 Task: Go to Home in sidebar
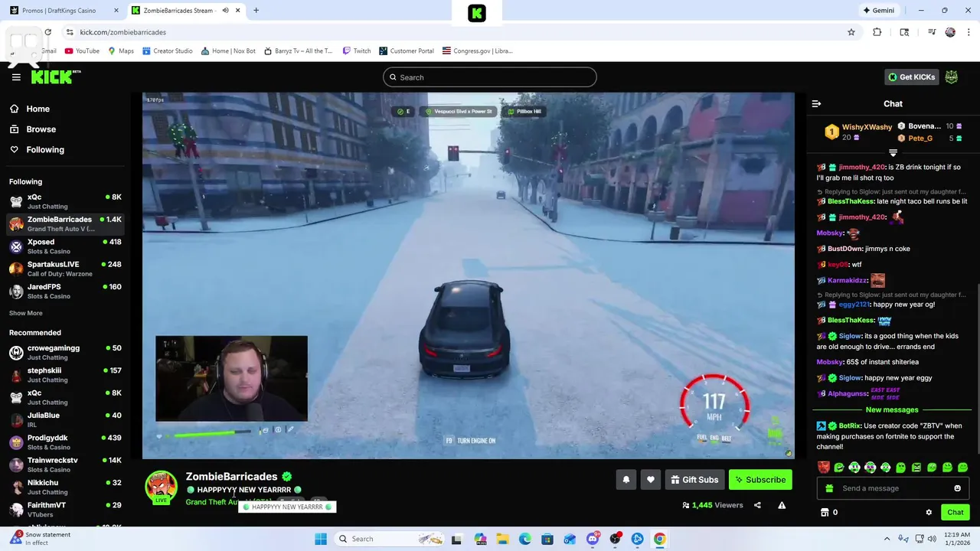point(38,109)
